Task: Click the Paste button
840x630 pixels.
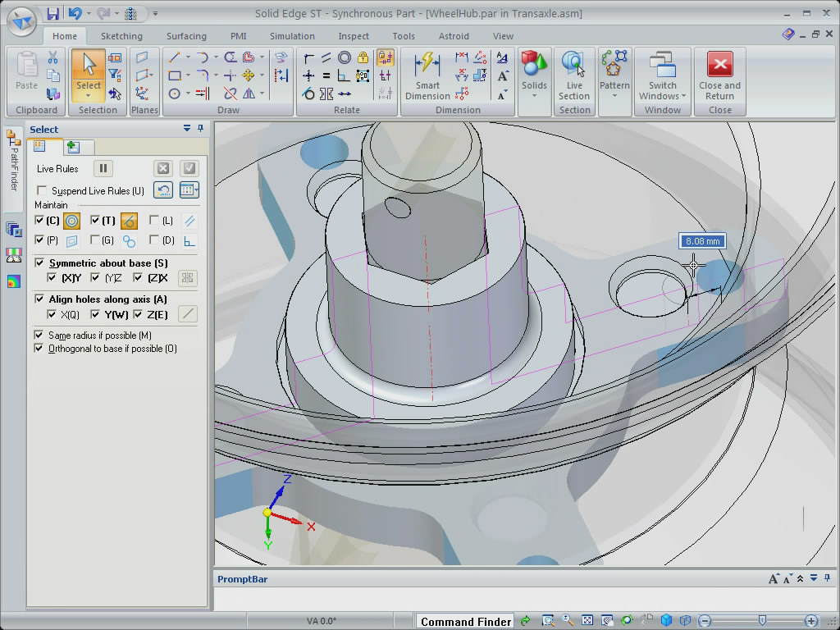Action: click(26, 71)
